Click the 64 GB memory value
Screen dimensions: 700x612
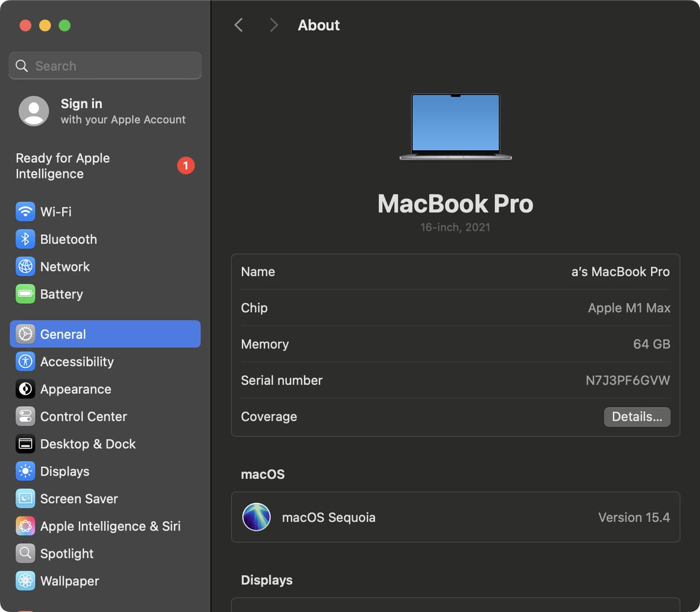652,344
